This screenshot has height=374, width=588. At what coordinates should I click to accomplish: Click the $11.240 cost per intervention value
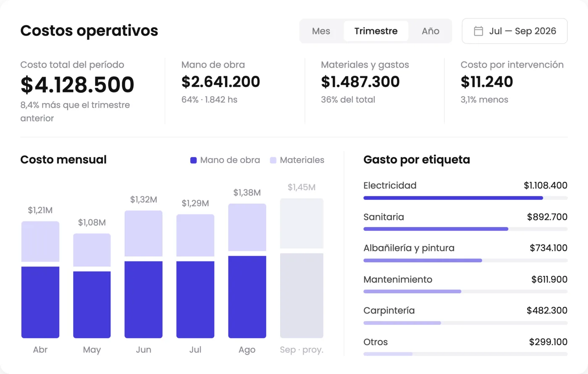click(x=487, y=82)
